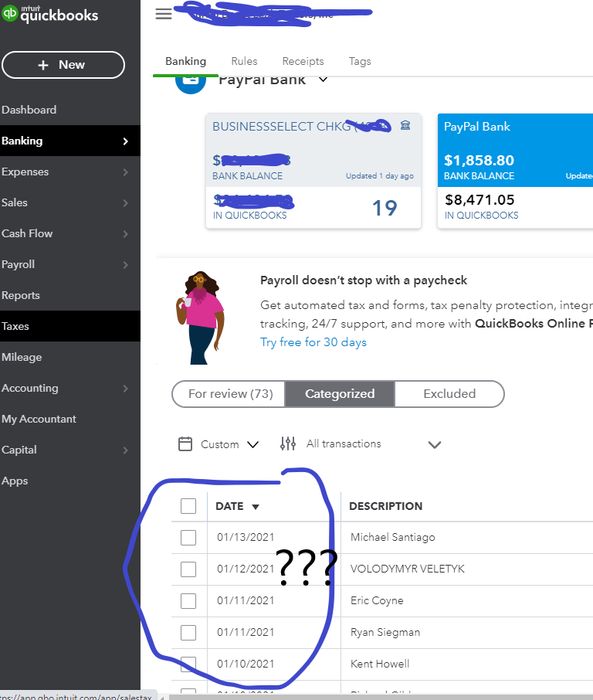Check the box for Ryan Siegman row
593x700 pixels.
[188, 633]
